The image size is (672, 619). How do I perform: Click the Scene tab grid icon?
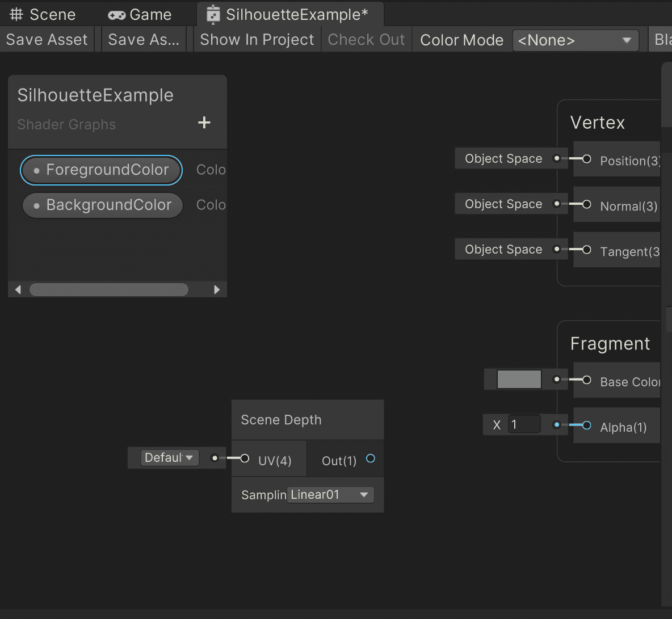[x=16, y=14]
